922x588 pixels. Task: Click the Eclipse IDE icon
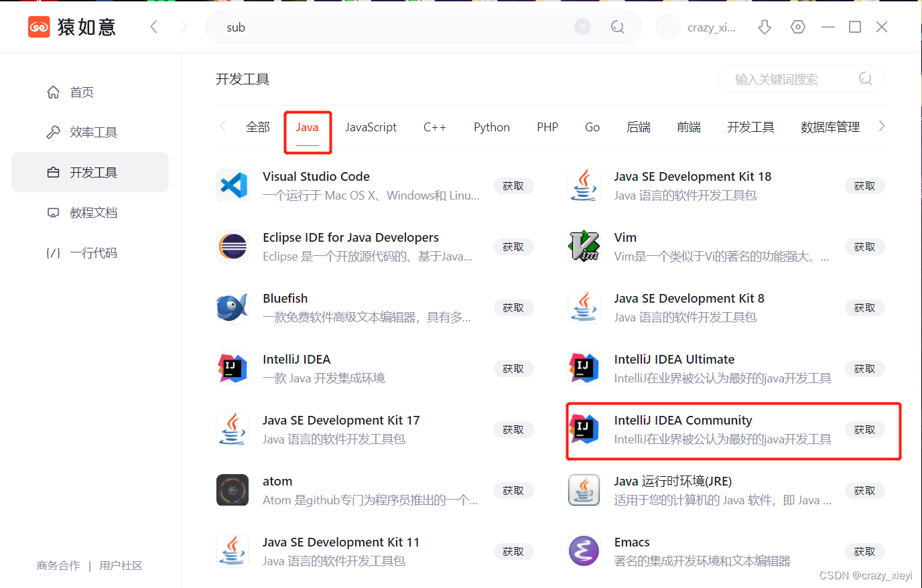tap(233, 246)
